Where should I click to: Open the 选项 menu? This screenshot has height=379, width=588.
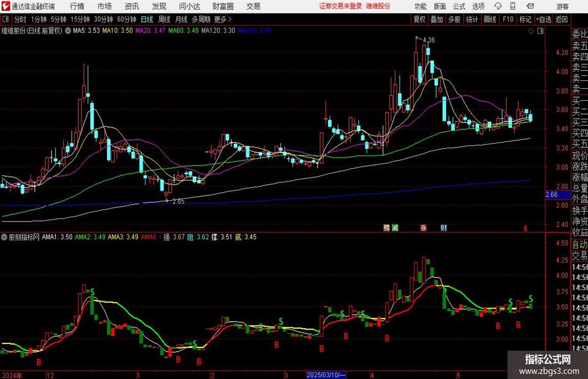pyautogui.click(x=478, y=6)
